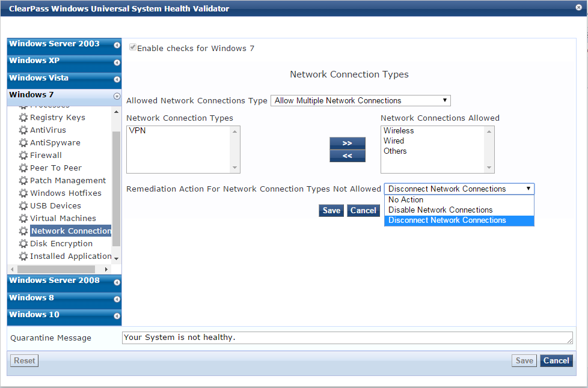Select Wireless in Network Connections Allowed
The width and height of the screenshot is (588, 388).
click(399, 131)
